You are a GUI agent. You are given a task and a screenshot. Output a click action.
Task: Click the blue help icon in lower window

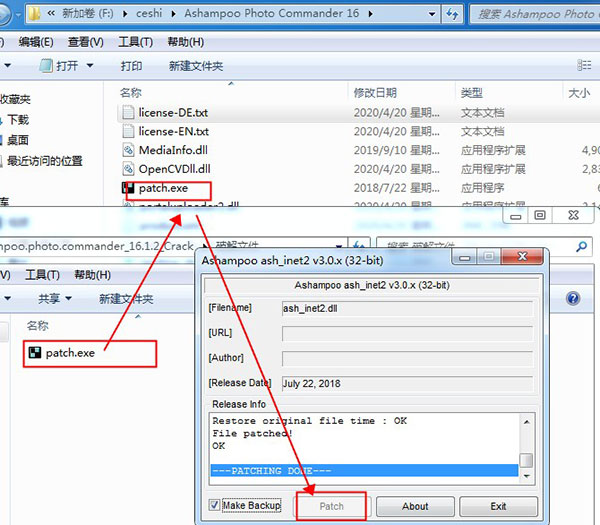click(573, 298)
